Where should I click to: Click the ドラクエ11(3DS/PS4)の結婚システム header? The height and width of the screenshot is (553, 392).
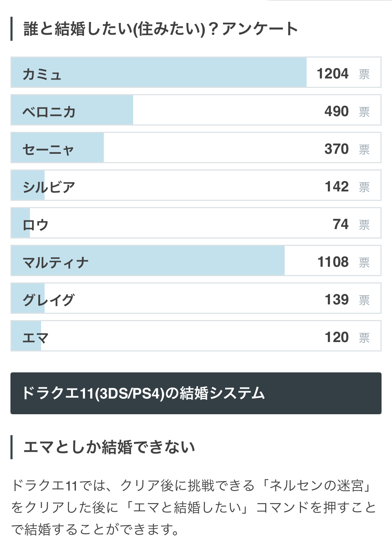pyautogui.click(x=196, y=393)
